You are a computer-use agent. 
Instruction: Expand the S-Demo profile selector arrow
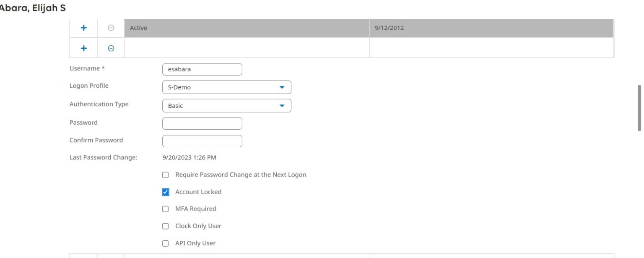pos(282,87)
